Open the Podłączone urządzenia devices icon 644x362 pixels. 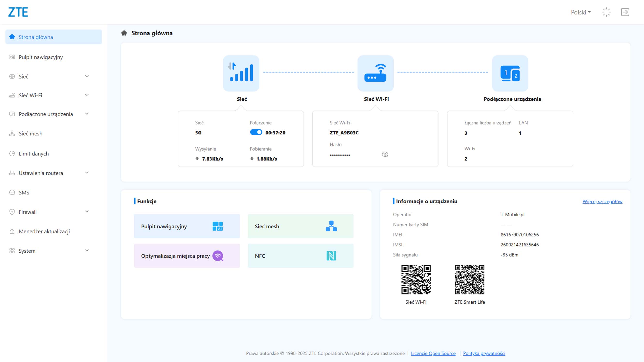[x=510, y=73]
